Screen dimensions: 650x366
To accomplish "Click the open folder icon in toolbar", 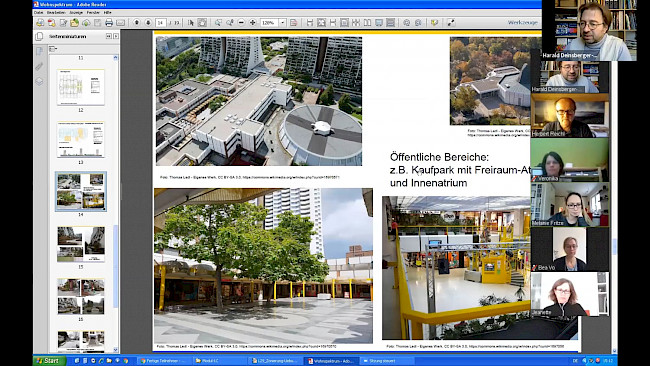I will [x=75, y=23].
